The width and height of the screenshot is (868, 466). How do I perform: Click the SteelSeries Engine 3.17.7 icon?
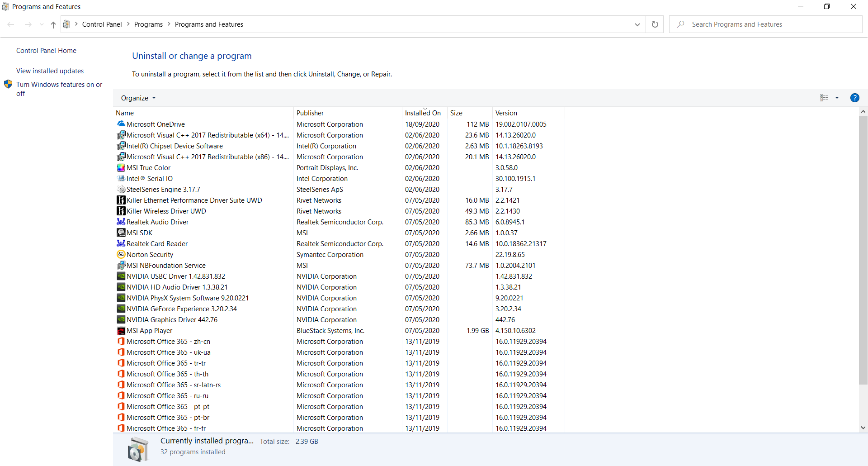[x=121, y=189]
